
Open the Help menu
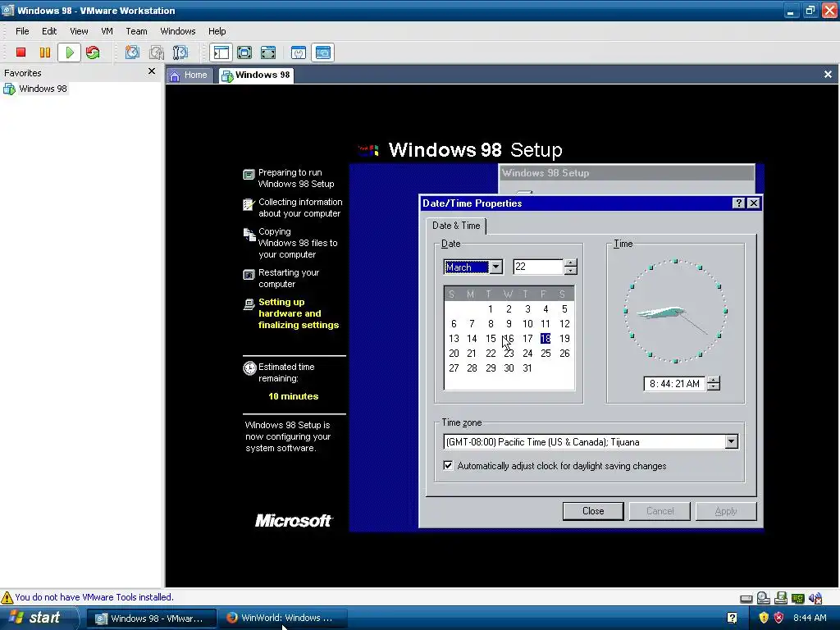tap(217, 31)
